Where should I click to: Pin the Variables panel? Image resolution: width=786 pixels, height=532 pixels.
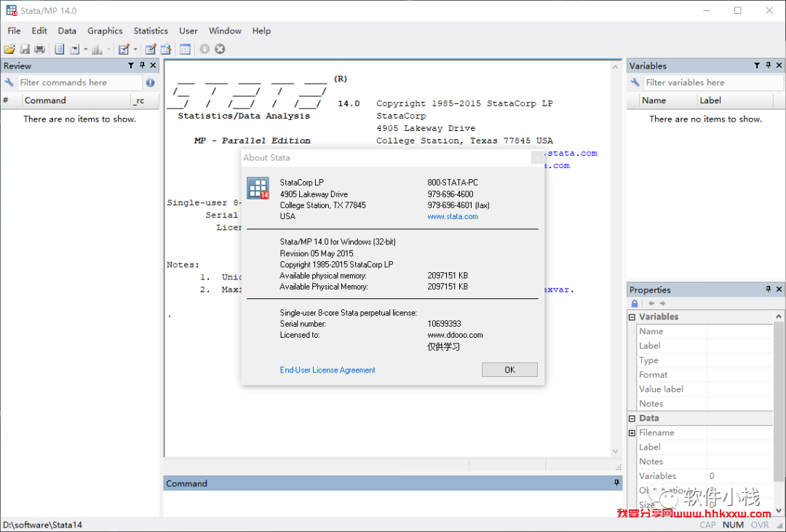click(769, 65)
